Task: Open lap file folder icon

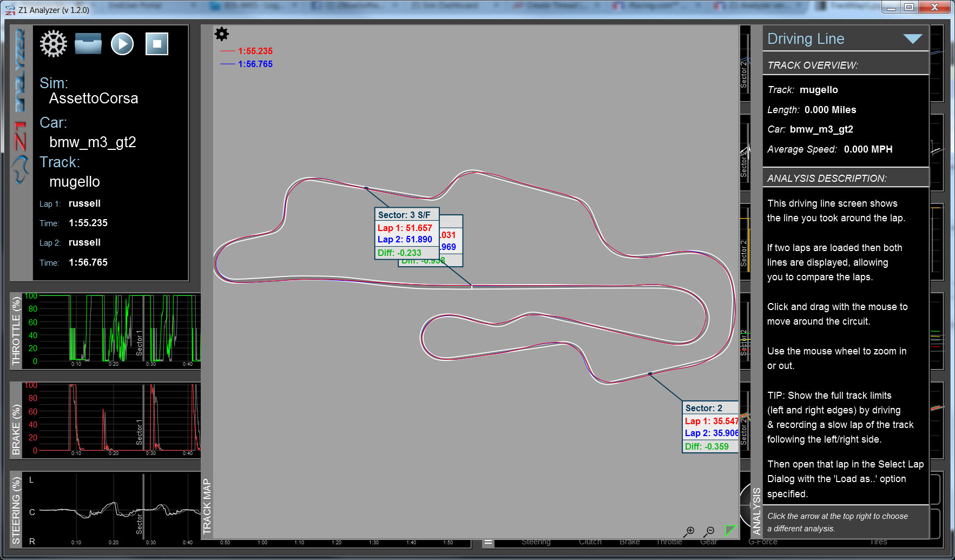Action: pyautogui.click(x=88, y=44)
